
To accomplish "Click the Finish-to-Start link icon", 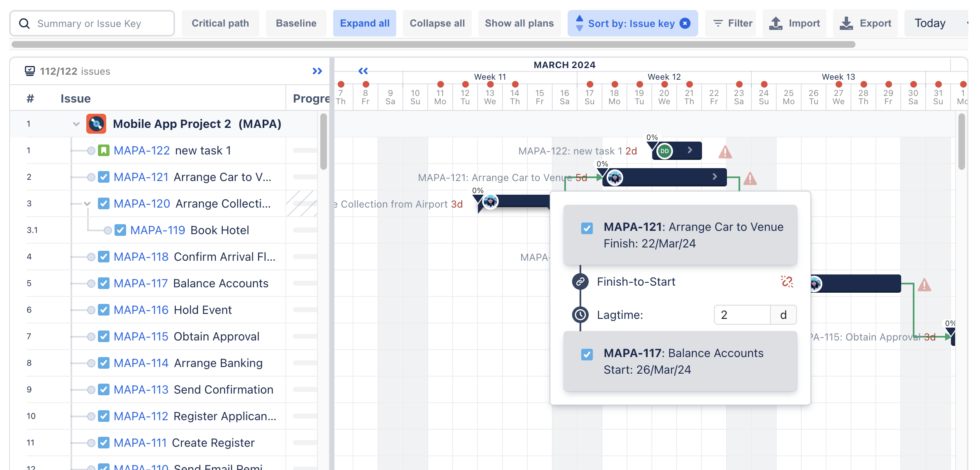I will click(580, 282).
